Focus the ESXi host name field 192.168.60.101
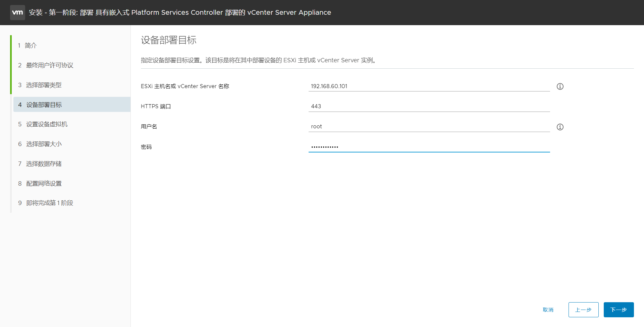The image size is (644, 327). coord(429,86)
